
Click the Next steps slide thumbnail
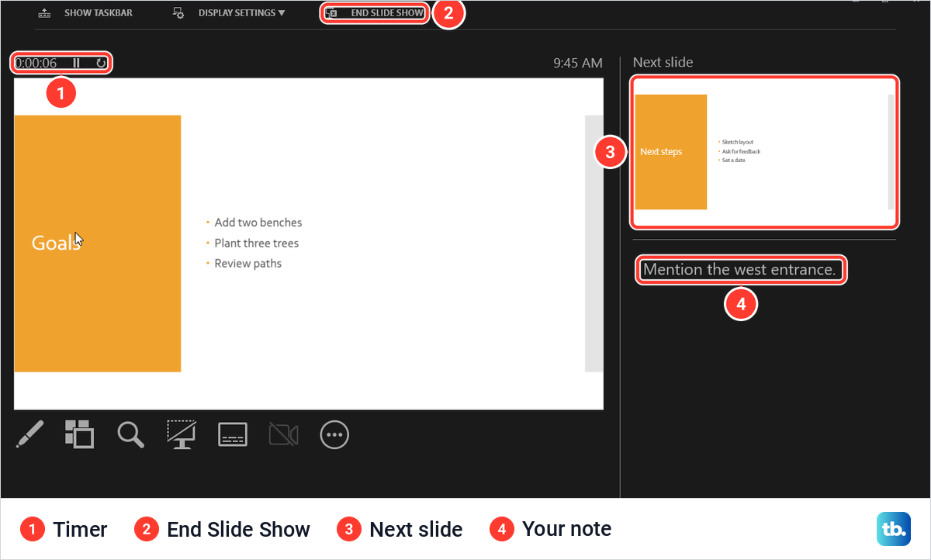tap(764, 152)
